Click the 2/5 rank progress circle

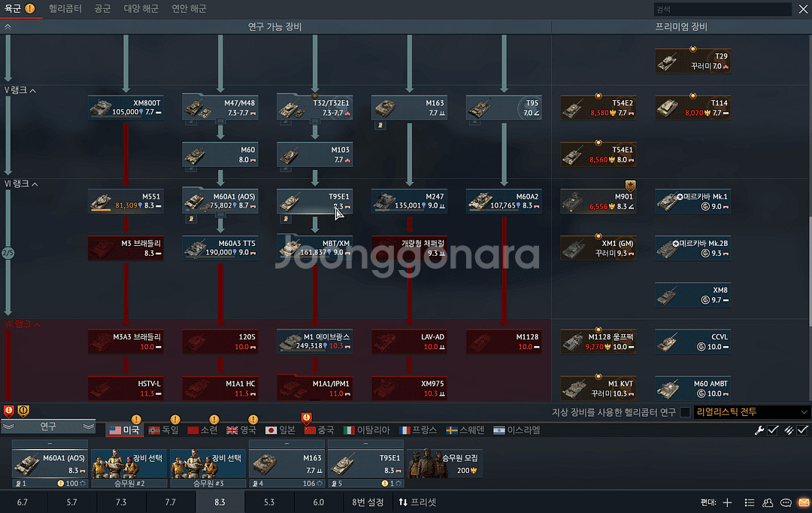tap(8, 253)
